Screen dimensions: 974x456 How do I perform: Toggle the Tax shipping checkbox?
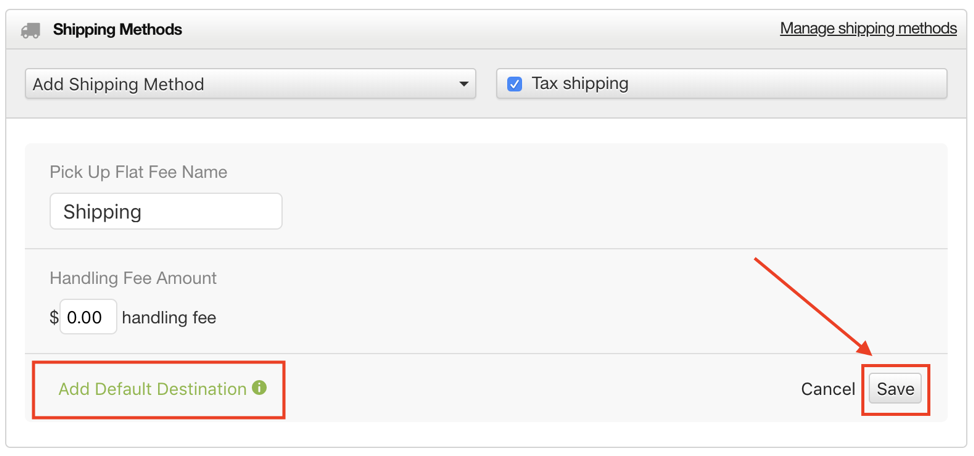tap(514, 84)
